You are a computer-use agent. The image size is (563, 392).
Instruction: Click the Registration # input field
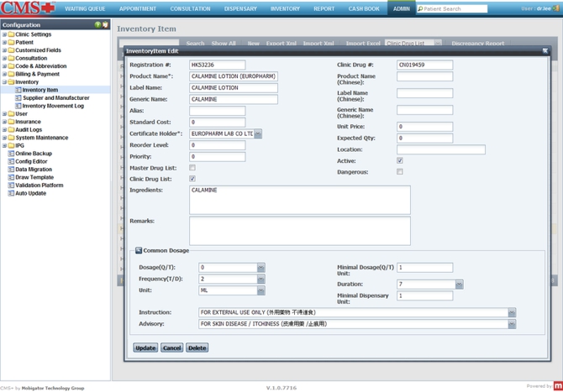pyautogui.click(x=218, y=65)
